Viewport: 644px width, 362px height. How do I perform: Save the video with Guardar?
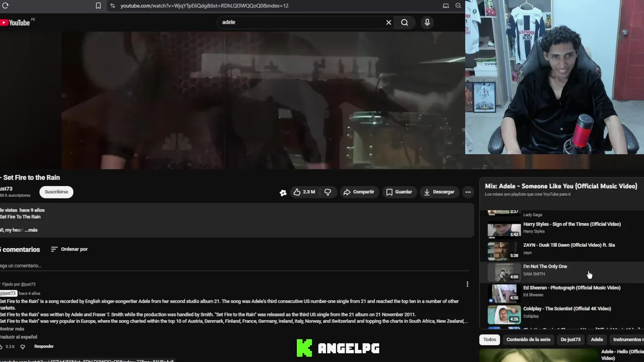click(399, 192)
